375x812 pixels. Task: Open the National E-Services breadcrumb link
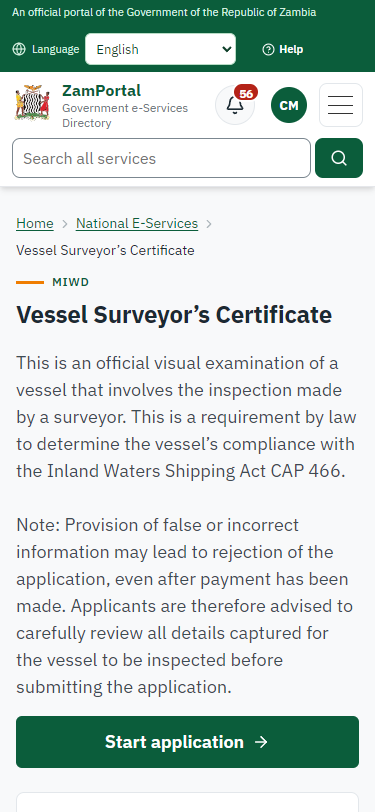click(x=137, y=223)
